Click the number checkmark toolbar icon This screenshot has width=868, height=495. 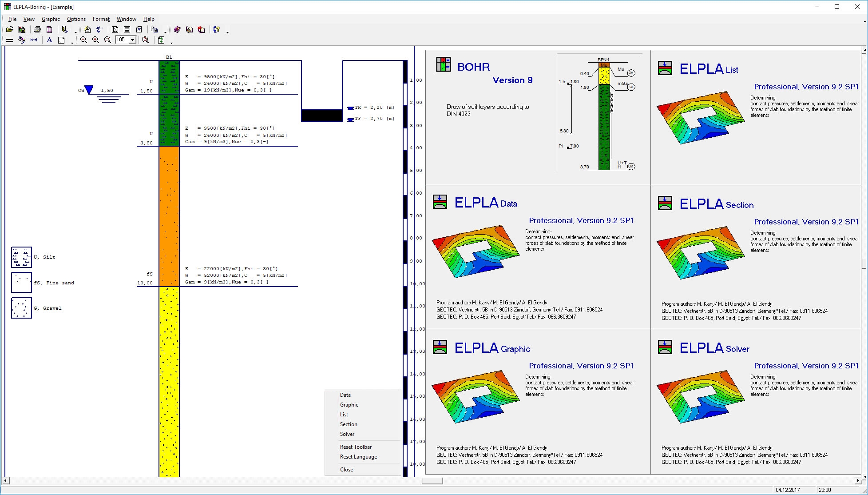coord(99,30)
